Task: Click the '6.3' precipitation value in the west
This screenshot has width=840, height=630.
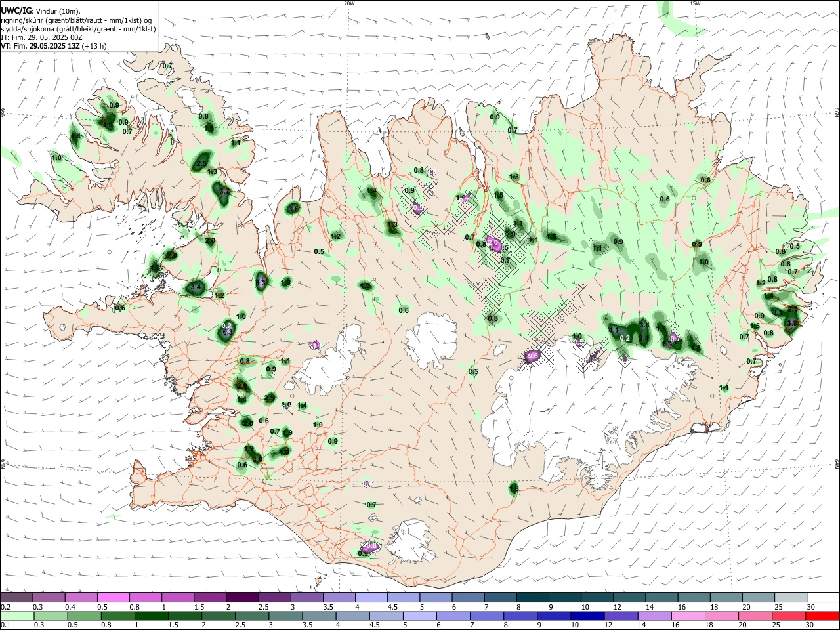Action: click(x=228, y=333)
